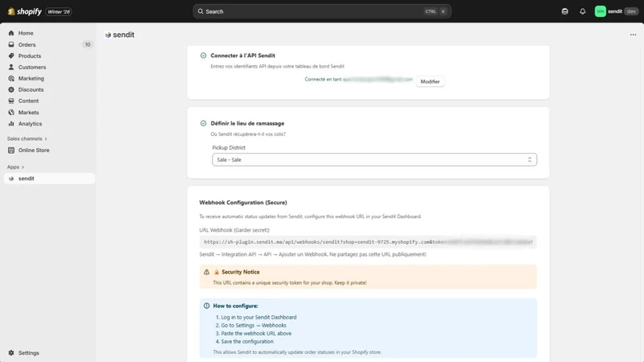Viewport: 644px width, 362px height.
Task: Click the CTRL K shortcut hint
Action: 436,11
